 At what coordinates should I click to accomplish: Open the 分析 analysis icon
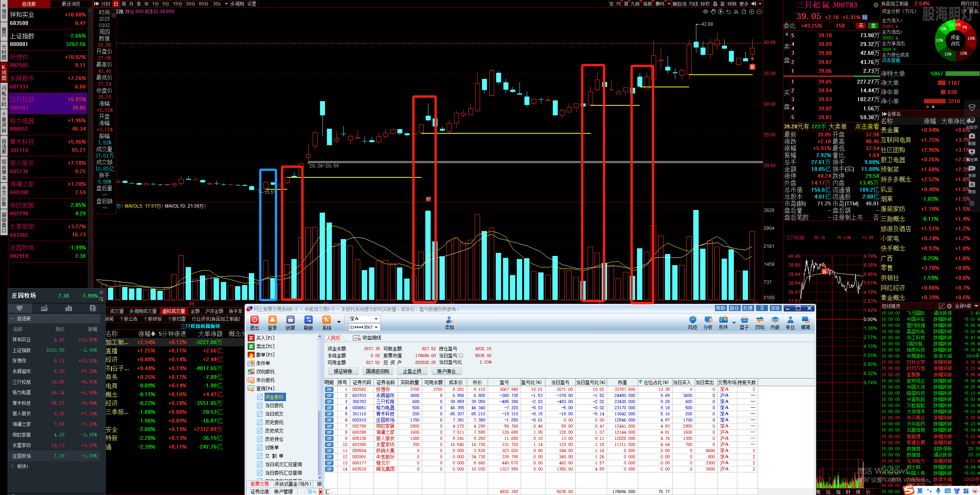point(708,323)
